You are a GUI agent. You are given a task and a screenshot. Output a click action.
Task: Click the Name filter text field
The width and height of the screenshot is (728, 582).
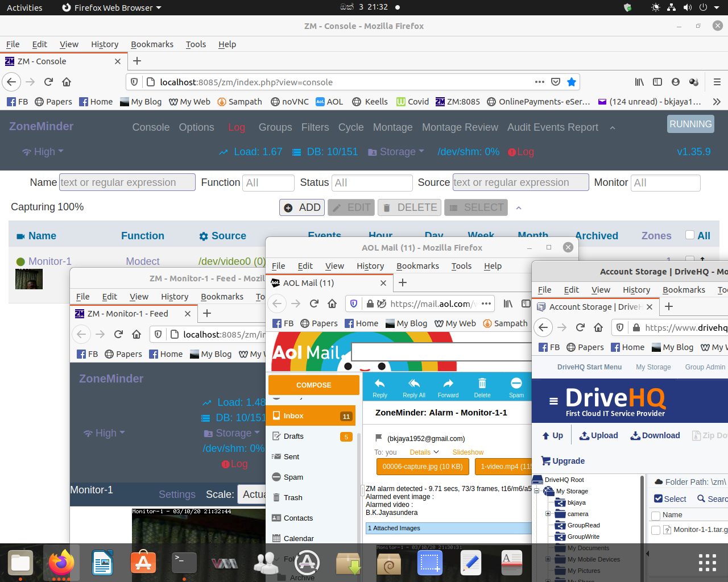pyautogui.click(x=127, y=182)
